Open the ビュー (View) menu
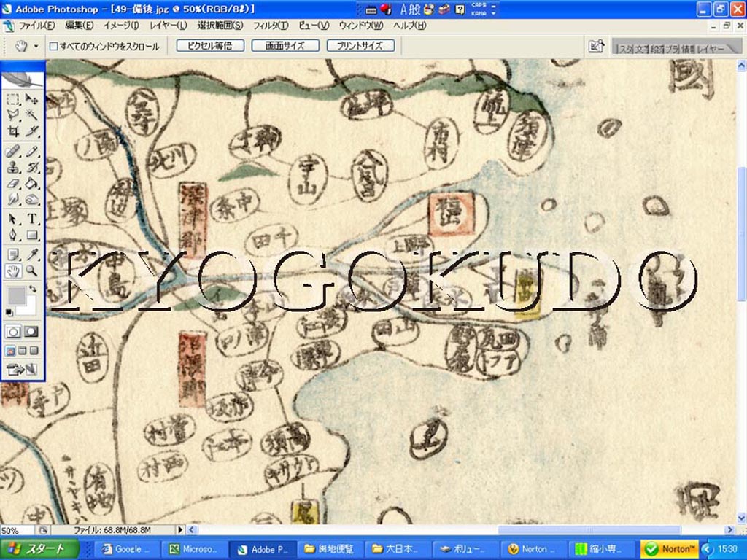747x560 pixels. tap(314, 26)
